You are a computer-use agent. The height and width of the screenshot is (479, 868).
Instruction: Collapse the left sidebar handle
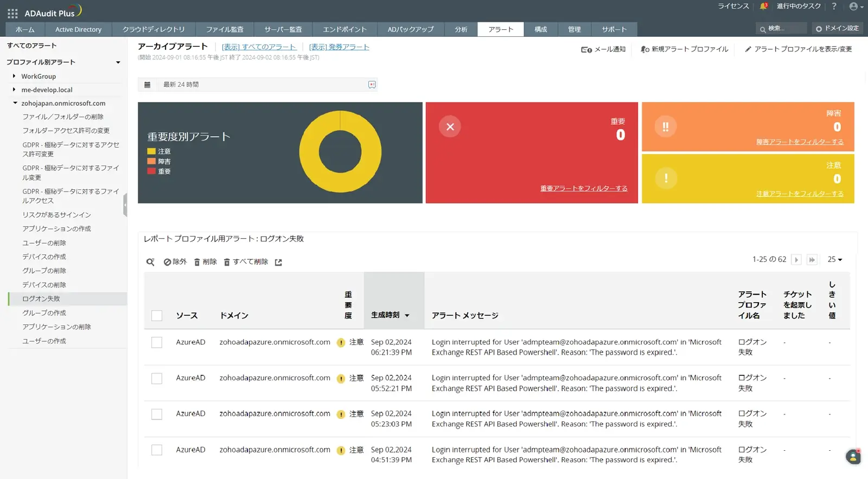[x=125, y=205]
